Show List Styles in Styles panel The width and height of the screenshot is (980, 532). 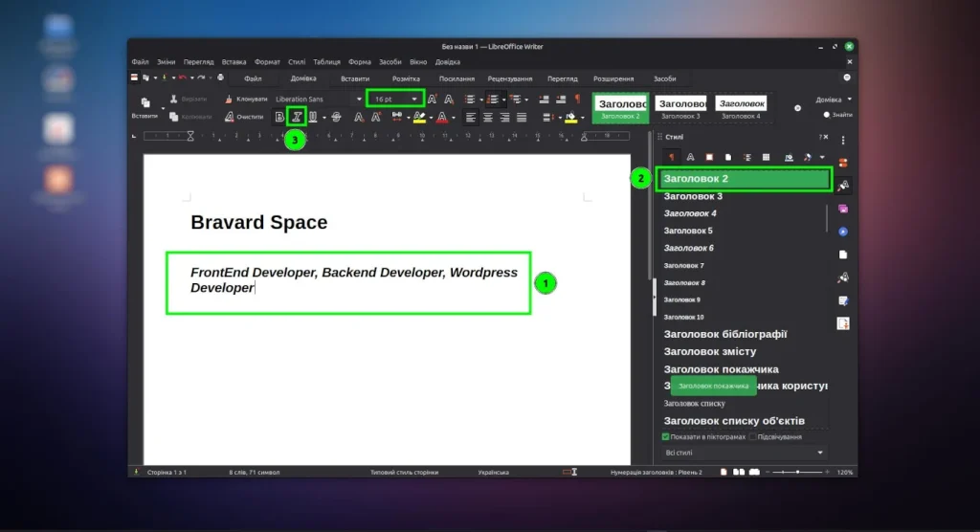pos(746,157)
